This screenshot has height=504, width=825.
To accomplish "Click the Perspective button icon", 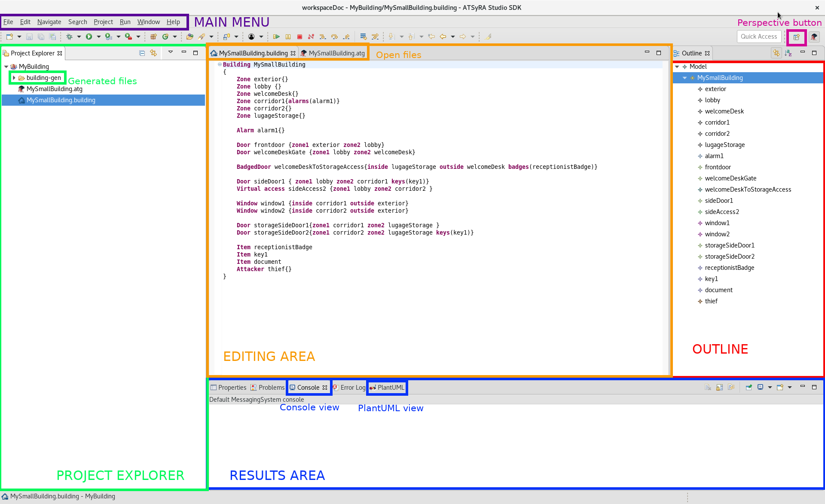I will [797, 37].
